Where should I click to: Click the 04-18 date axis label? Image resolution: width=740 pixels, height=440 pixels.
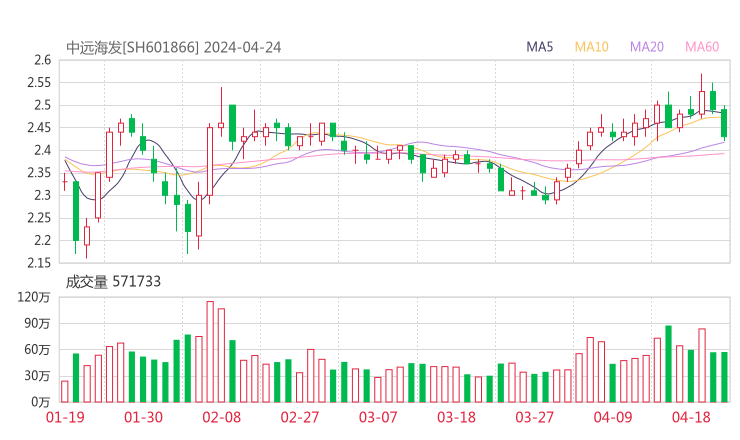pyautogui.click(x=691, y=417)
